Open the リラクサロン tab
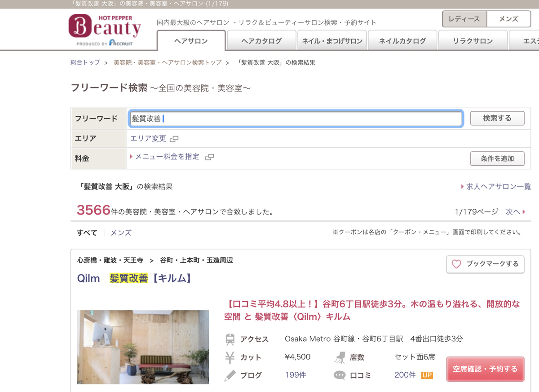 pos(474,40)
